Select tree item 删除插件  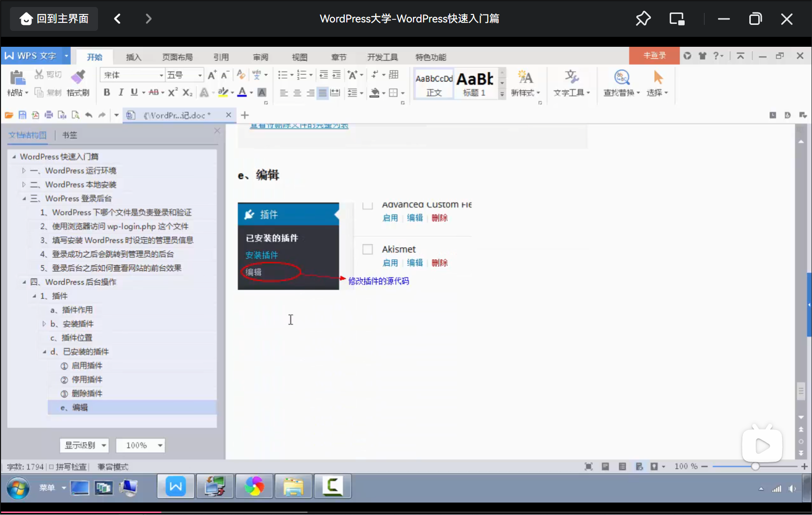(87, 394)
